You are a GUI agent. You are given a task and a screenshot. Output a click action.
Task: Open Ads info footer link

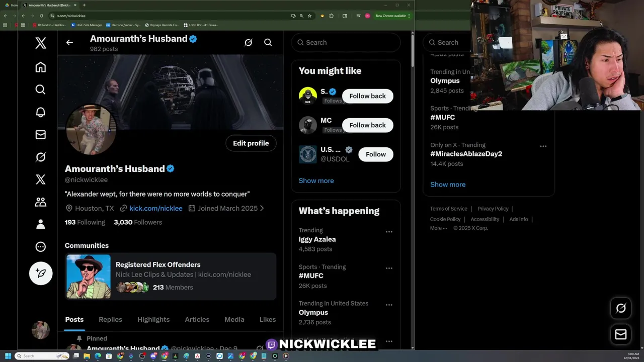click(519, 219)
